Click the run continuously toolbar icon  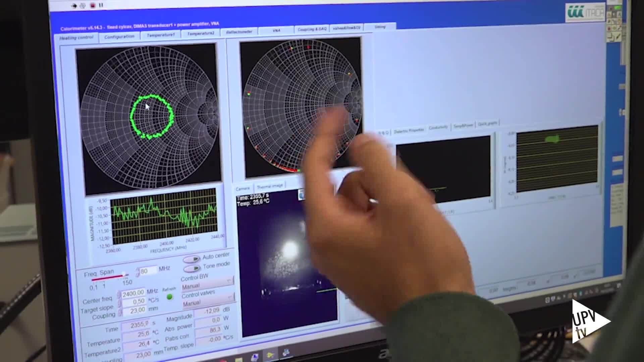[83, 6]
